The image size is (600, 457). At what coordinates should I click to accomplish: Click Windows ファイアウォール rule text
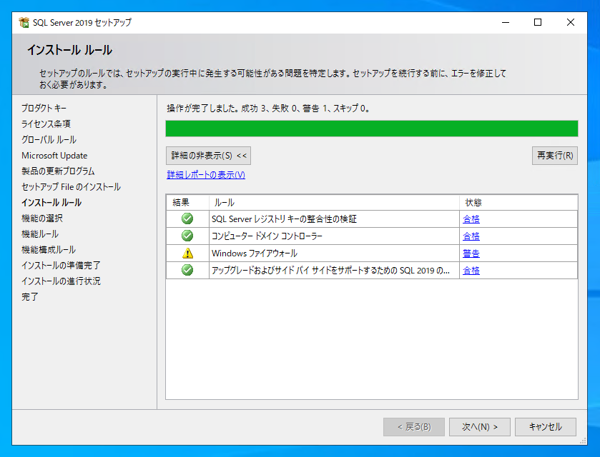point(254,253)
